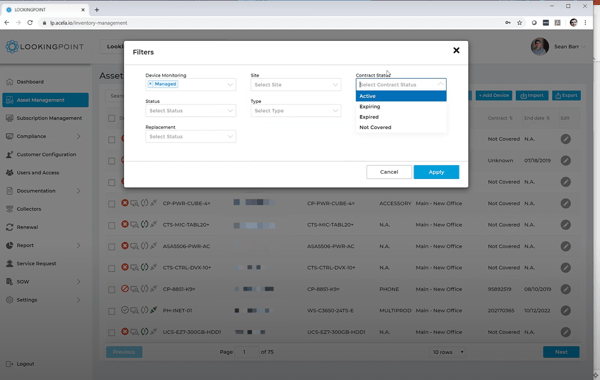Open the Renewal page
The height and width of the screenshot is (380, 600).
(27, 227)
